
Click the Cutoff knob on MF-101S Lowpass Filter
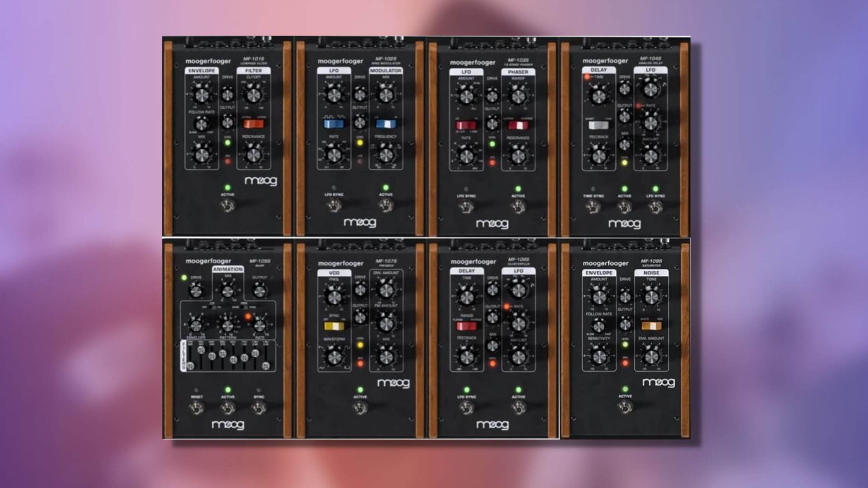point(253,95)
